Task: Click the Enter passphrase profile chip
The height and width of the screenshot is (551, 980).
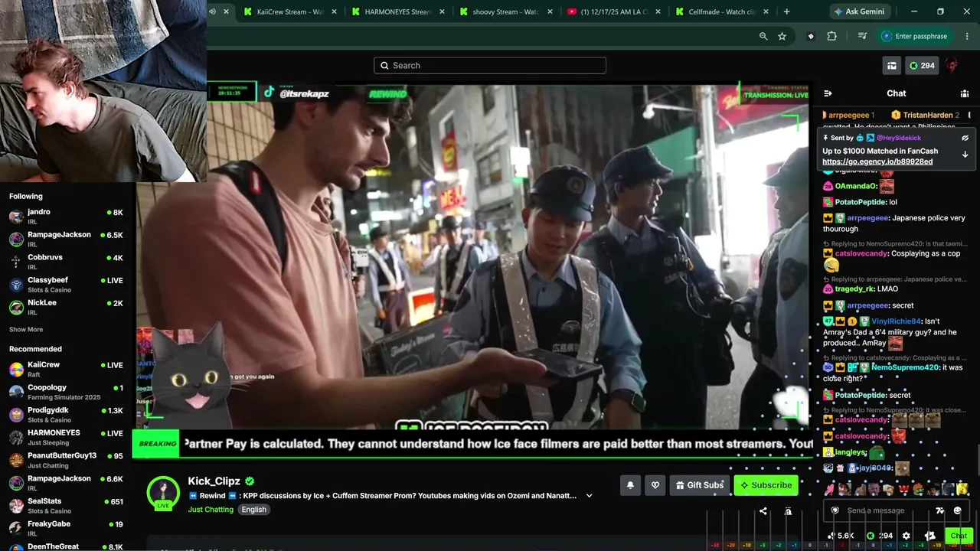Action: pyautogui.click(x=915, y=36)
